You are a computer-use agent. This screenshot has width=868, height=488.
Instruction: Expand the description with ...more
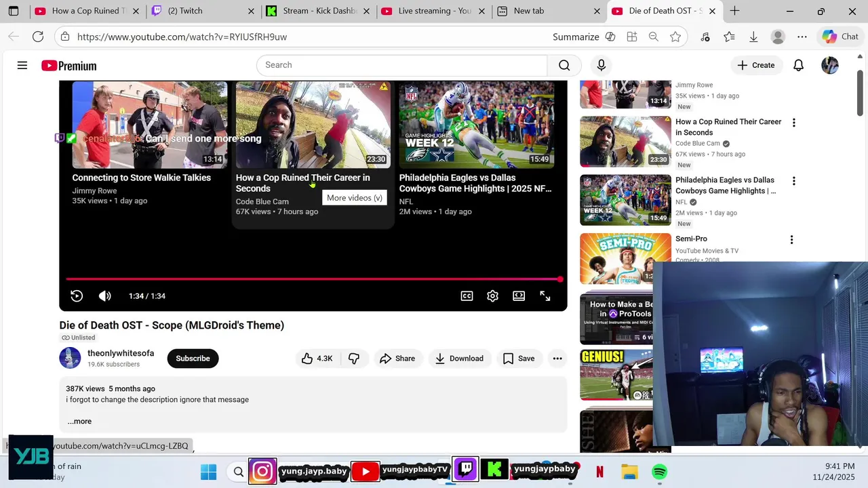point(79,422)
